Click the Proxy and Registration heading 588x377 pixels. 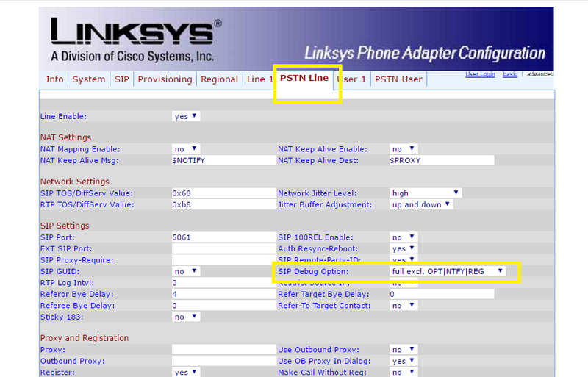pyautogui.click(x=85, y=338)
